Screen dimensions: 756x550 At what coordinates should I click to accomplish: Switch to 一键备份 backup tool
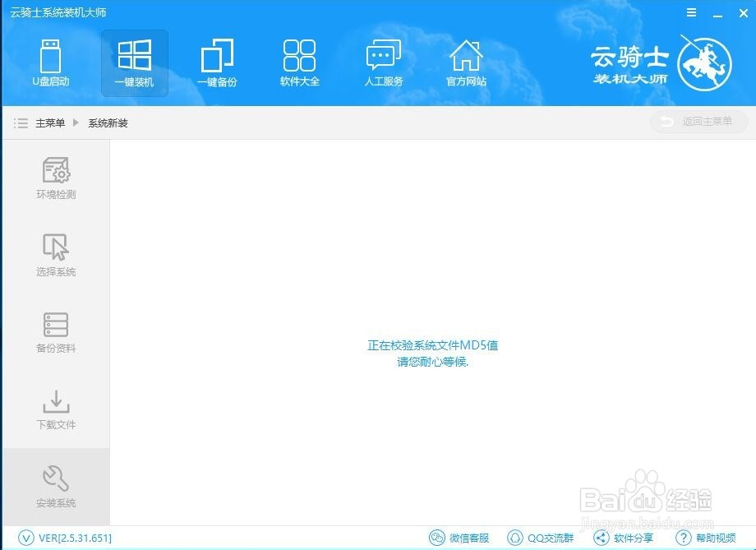tap(217, 63)
